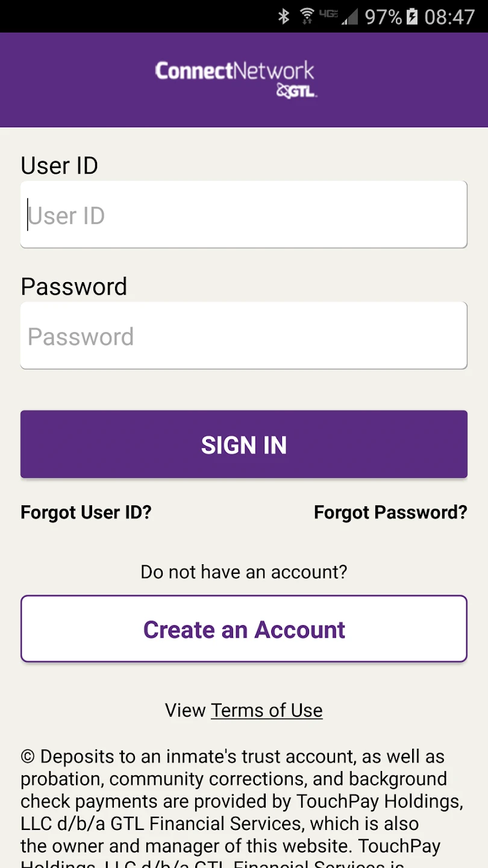This screenshot has width=488, height=868.
Task: Tap the User ID heading label
Action: click(59, 166)
